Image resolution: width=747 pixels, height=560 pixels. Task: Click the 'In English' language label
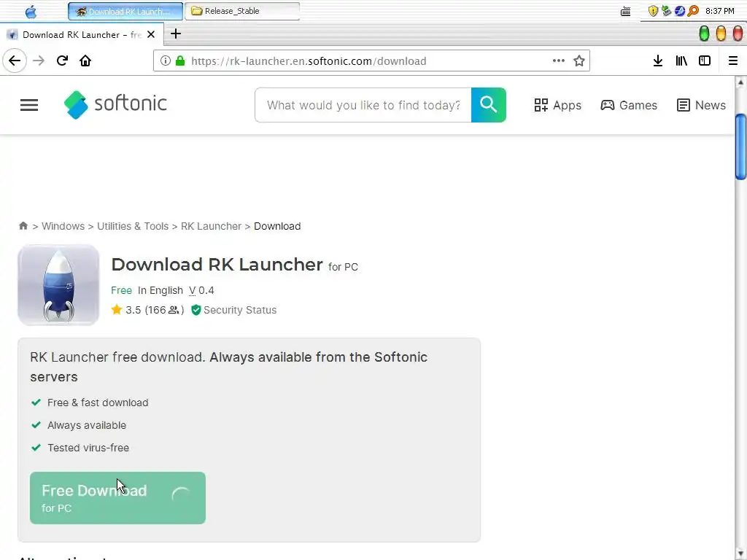[x=160, y=290]
